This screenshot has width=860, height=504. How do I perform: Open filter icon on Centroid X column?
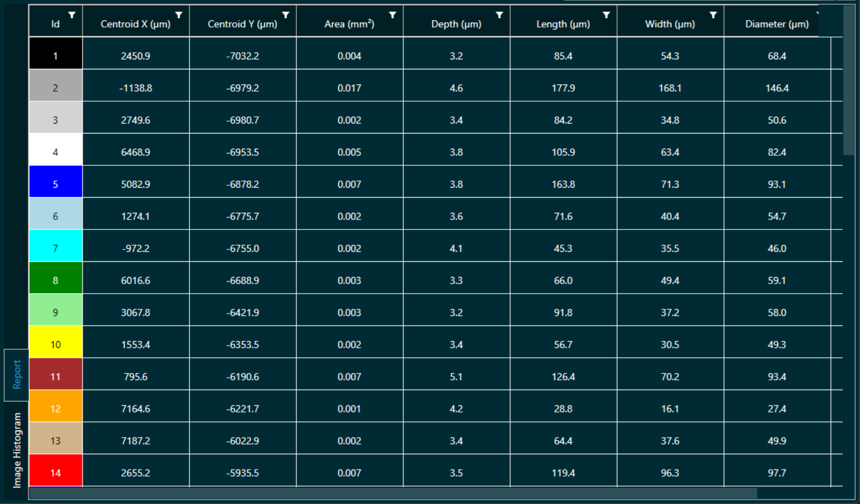point(179,15)
